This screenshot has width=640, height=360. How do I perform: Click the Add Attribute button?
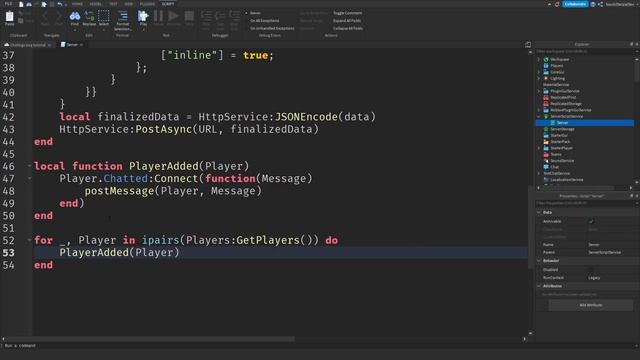[591, 305]
